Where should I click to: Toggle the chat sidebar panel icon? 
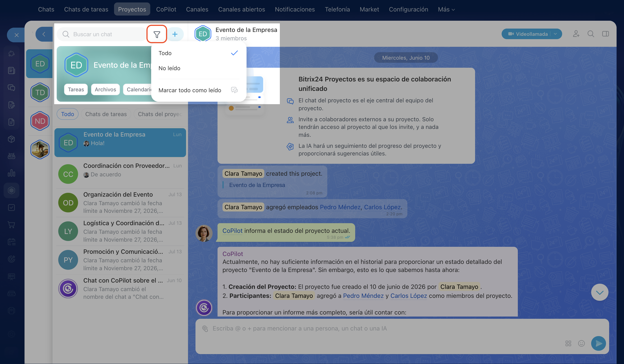(x=605, y=34)
